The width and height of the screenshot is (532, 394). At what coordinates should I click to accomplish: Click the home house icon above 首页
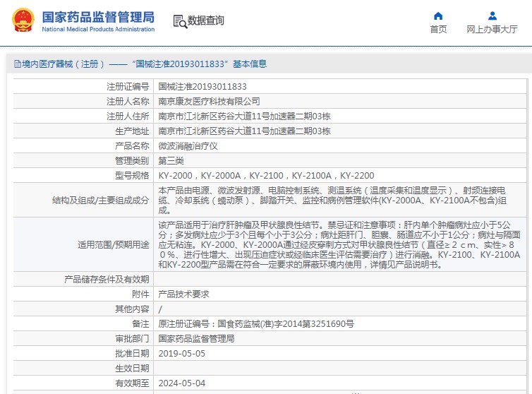pos(438,16)
